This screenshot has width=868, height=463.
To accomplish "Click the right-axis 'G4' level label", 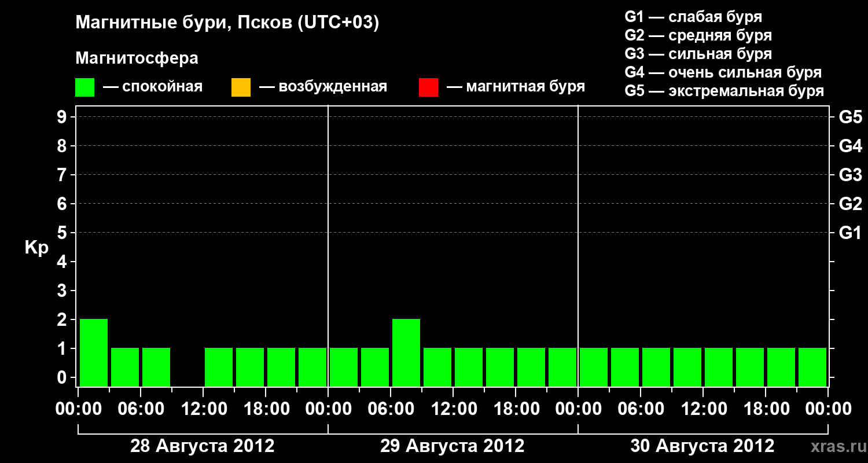I will [x=851, y=146].
